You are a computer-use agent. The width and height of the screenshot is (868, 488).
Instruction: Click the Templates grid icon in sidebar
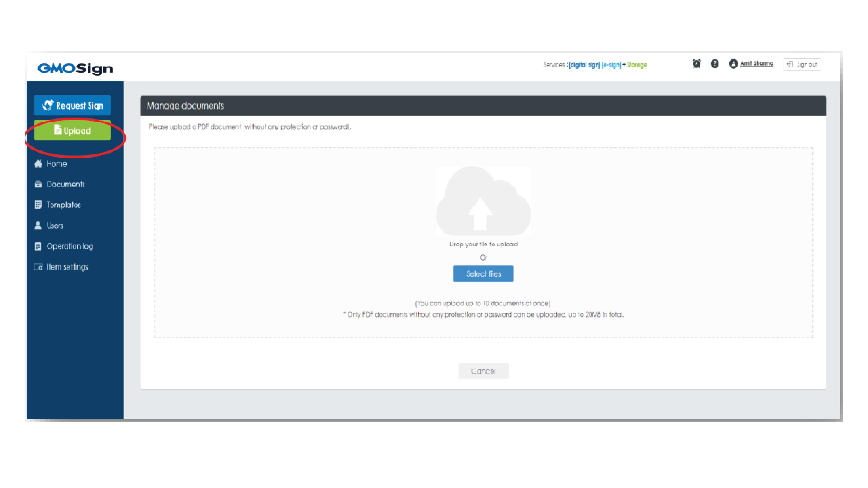(x=38, y=205)
